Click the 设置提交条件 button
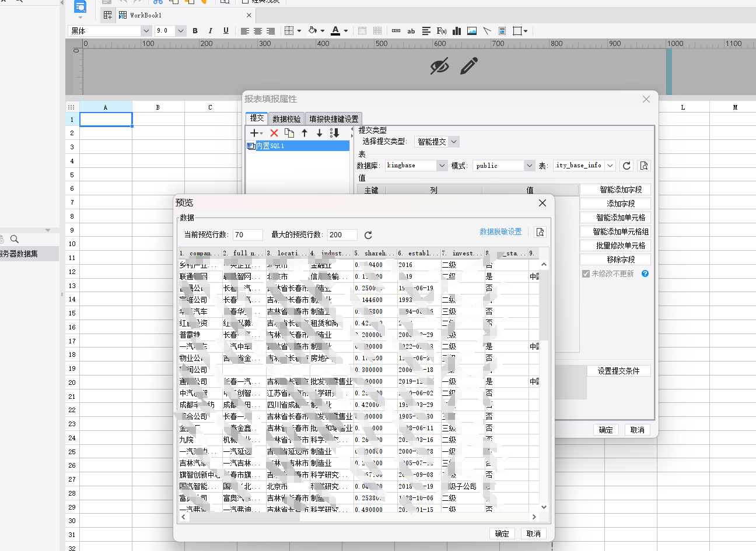 tap(618, 371)
